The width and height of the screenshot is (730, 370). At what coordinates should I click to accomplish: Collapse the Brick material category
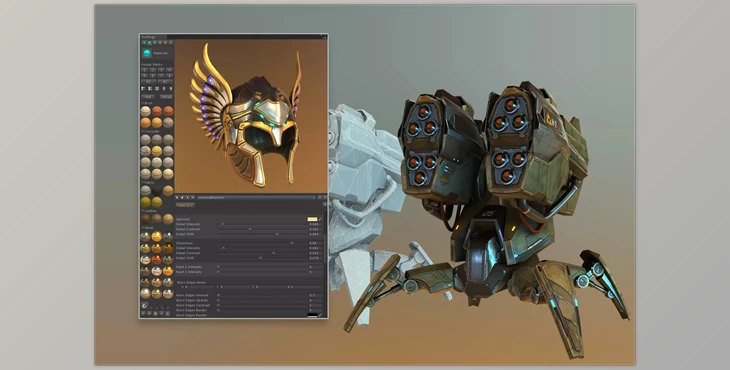tap(147, 103)
